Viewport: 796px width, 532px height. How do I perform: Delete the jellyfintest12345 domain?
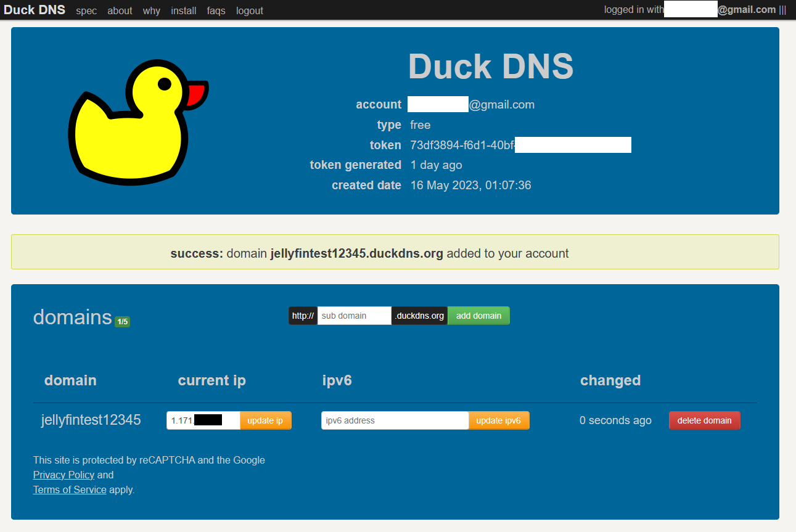click(704, 420)
